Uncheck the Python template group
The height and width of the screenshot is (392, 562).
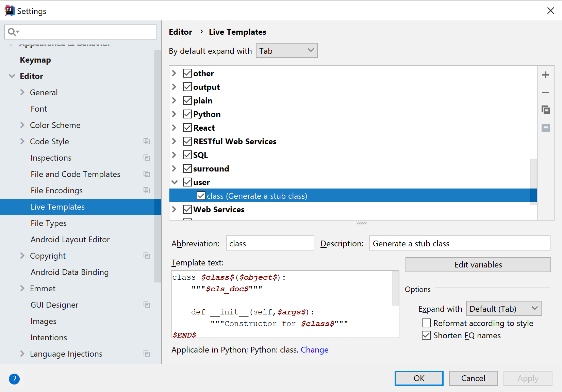pyautogui.click(x=187, y=114)
